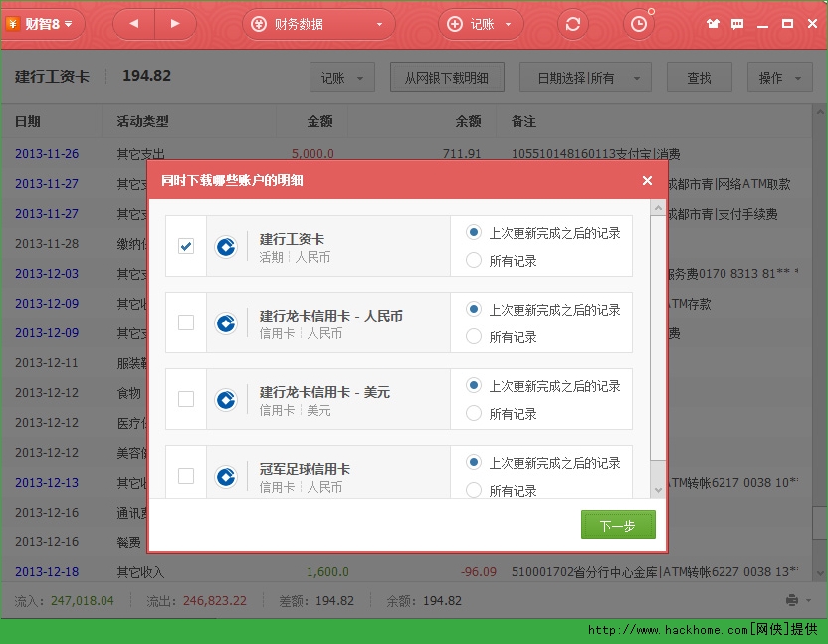Image resolution: width=828 pixels, height=644 pixels.
Task: Select 所有记录 for 冠军足球信用卡
Action: 473,490
